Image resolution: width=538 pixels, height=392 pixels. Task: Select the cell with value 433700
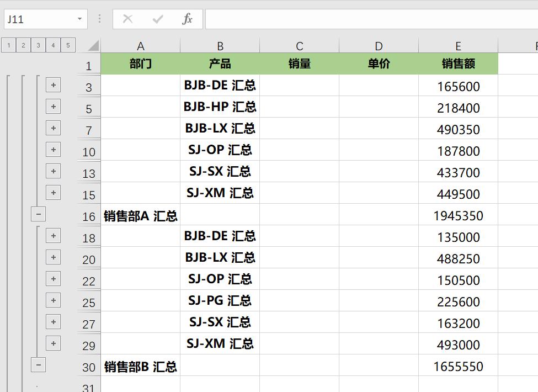tap(458, 171)
